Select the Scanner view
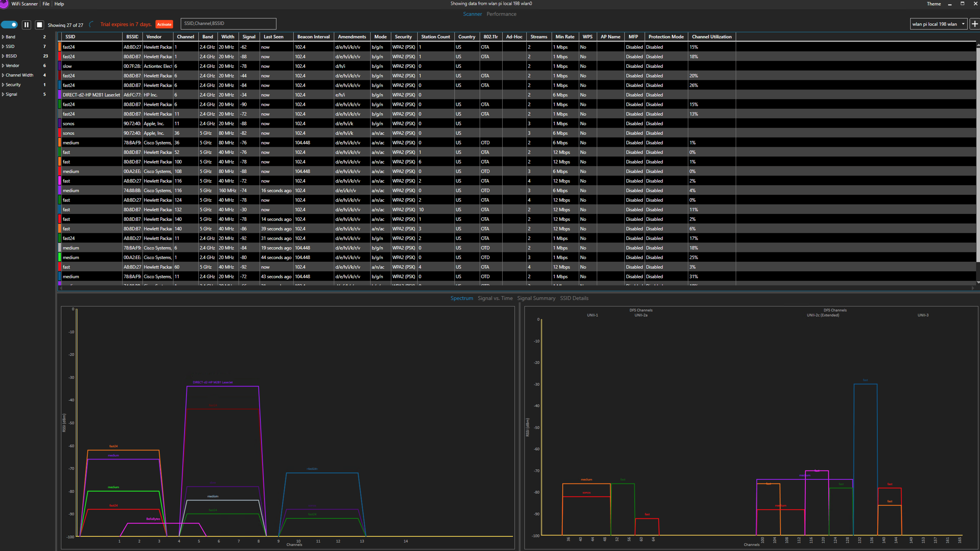This screenshot has height=551, width=980. (472, 14)
